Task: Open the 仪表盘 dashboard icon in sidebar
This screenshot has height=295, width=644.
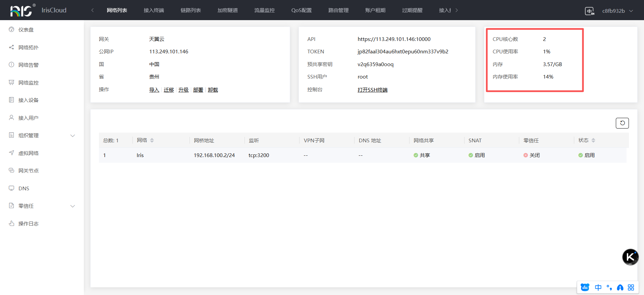Action: coord(11,30)
